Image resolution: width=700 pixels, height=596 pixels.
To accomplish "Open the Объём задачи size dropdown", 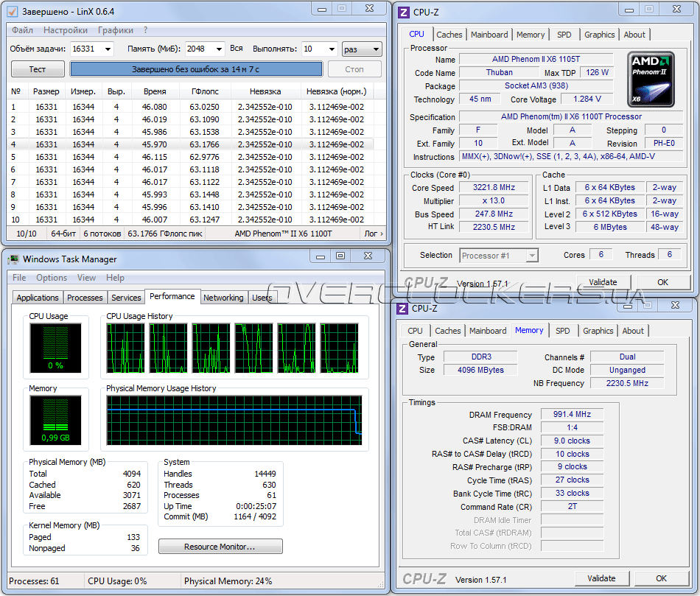I will click(108, 49).
